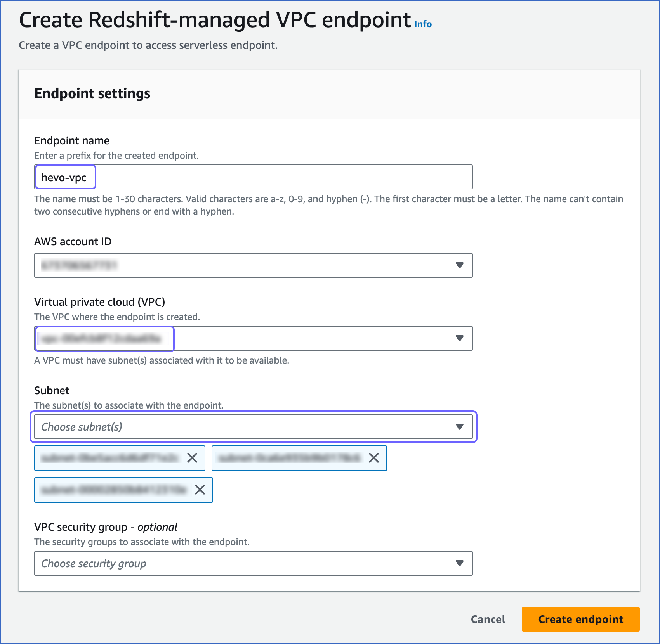660x644 pixels.
Task: Click the subnet dropdown caret icon
Action: (460, 427)
